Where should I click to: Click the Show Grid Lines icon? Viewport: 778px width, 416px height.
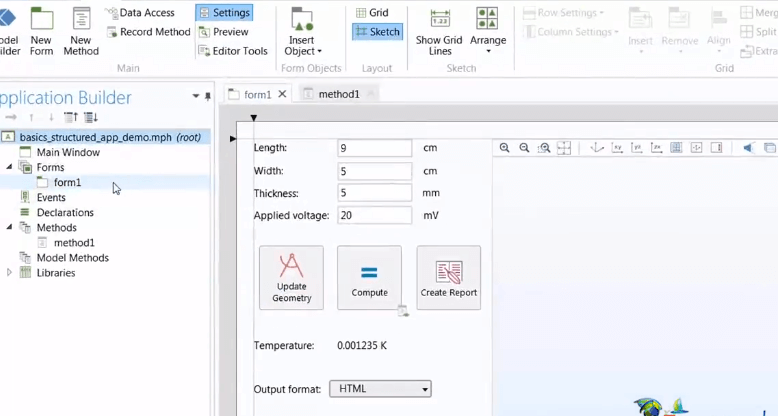click(440, 20)
